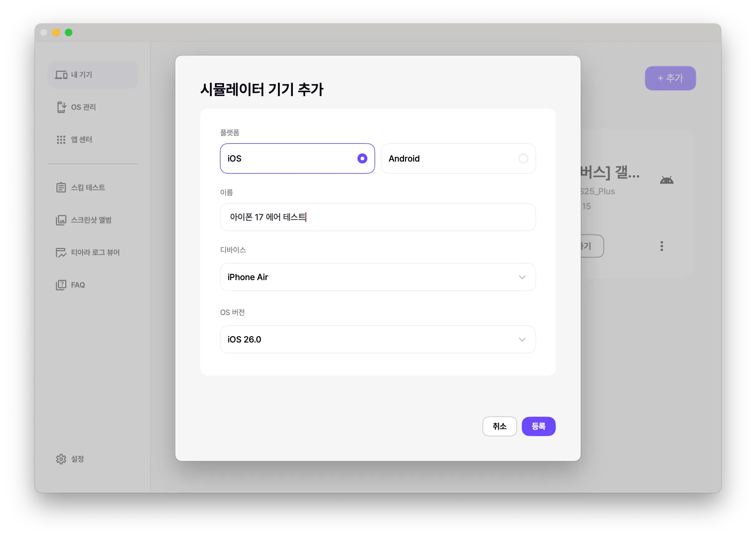Open the OS 버전 dropdown showing iOS 26.0
This screenshot has height=539, width=756.
[x=378, y=340]
